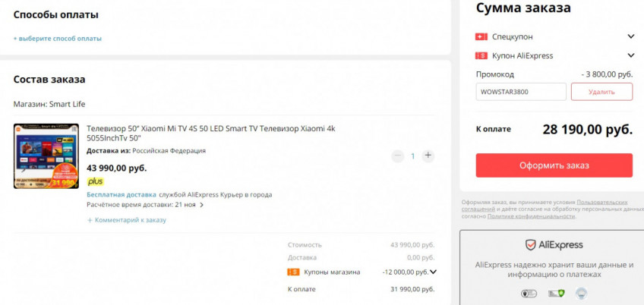Click Бесплатная доставка link

coord(122,194)
